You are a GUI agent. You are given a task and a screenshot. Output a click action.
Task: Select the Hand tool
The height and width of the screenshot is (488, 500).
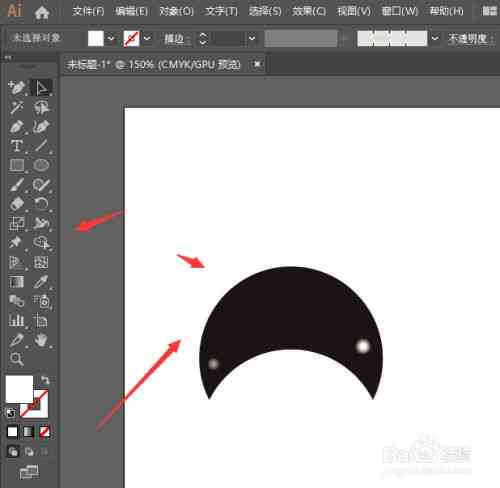41,340
